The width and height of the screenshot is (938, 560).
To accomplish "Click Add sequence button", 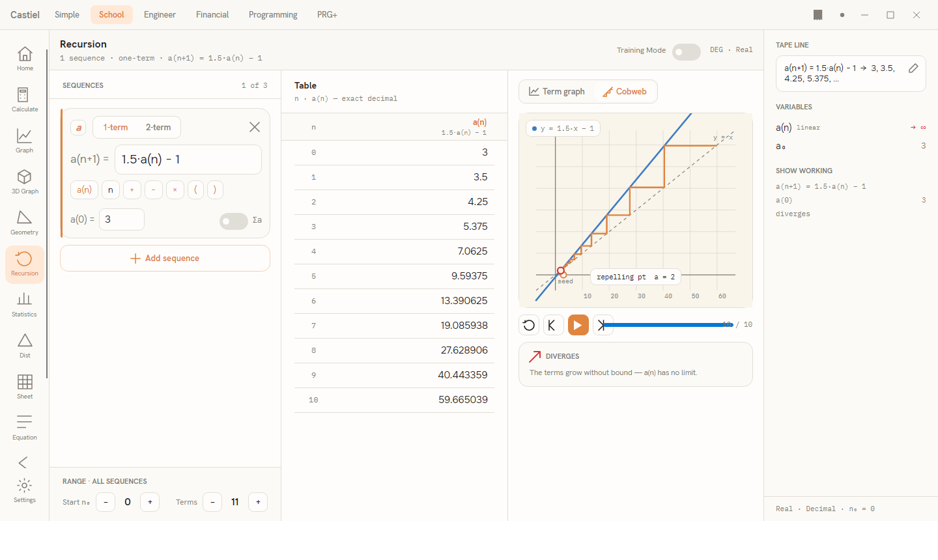I will [165, 259].
